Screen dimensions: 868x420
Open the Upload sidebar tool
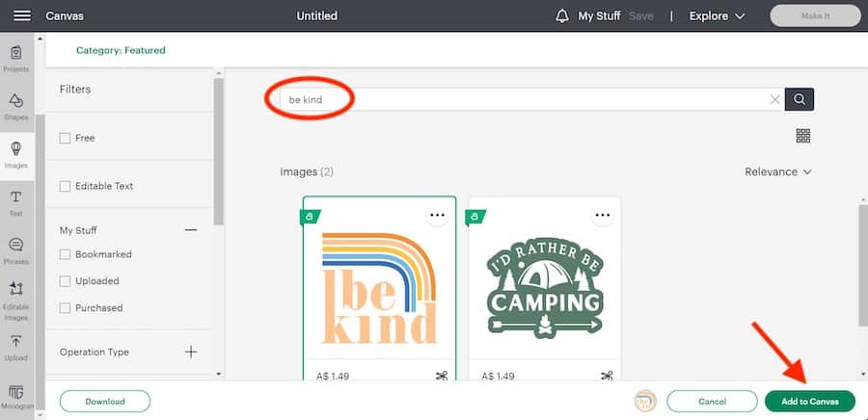[16, 348]
